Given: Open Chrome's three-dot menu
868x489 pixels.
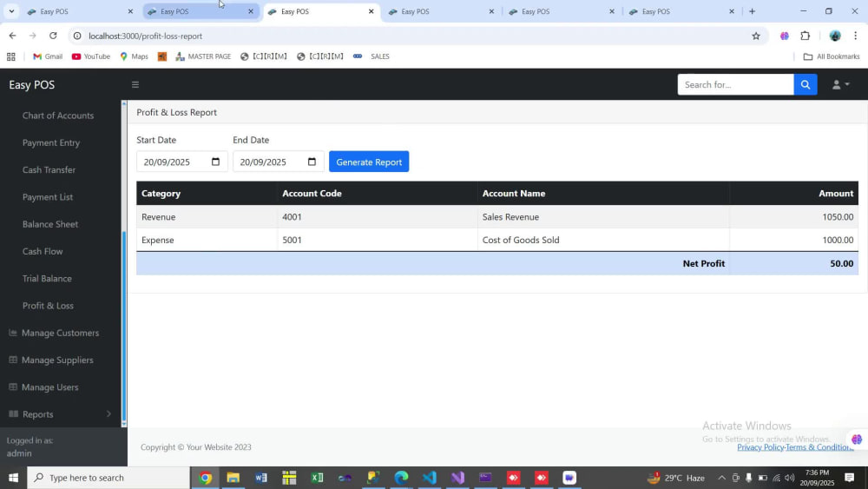Looking at the screenshot, I should [x=855, y=36].
